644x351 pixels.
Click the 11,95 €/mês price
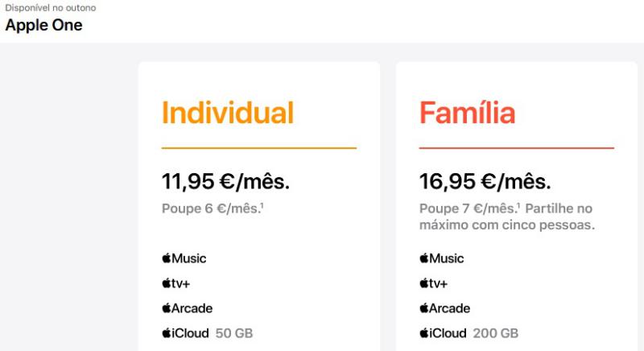coord(225,181)
